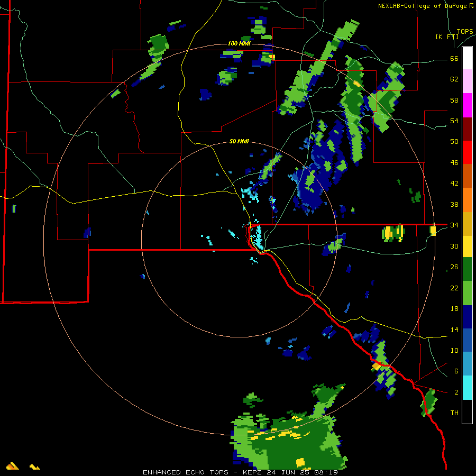
Task: Click the 42 legend value
Action: [454, 184]
